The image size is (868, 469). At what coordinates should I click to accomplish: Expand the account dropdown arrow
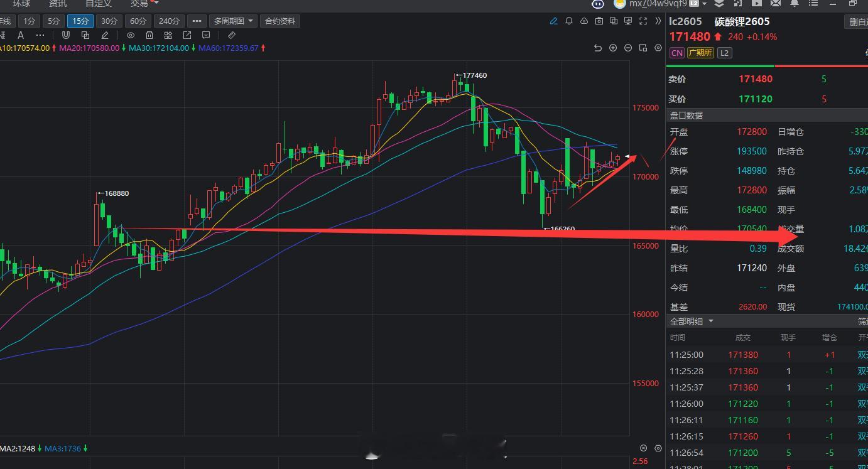pos(705,3)
